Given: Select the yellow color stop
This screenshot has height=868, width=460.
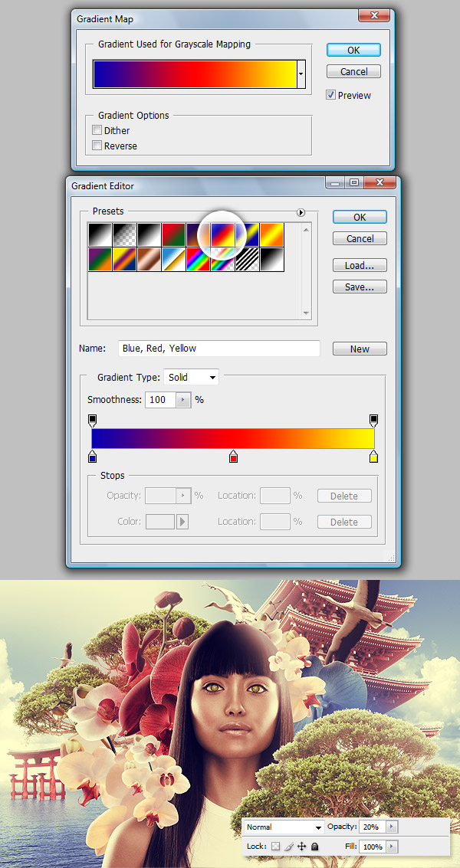Looking at the screenshot, I should pos(373,457).
